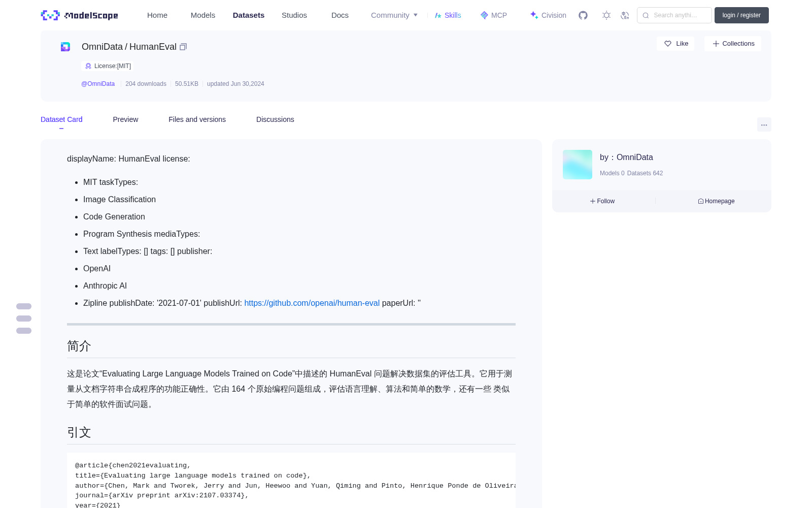The image size is (812, 508).
Task: Open the @OmniData author link
Action: [x=98, y=84]
